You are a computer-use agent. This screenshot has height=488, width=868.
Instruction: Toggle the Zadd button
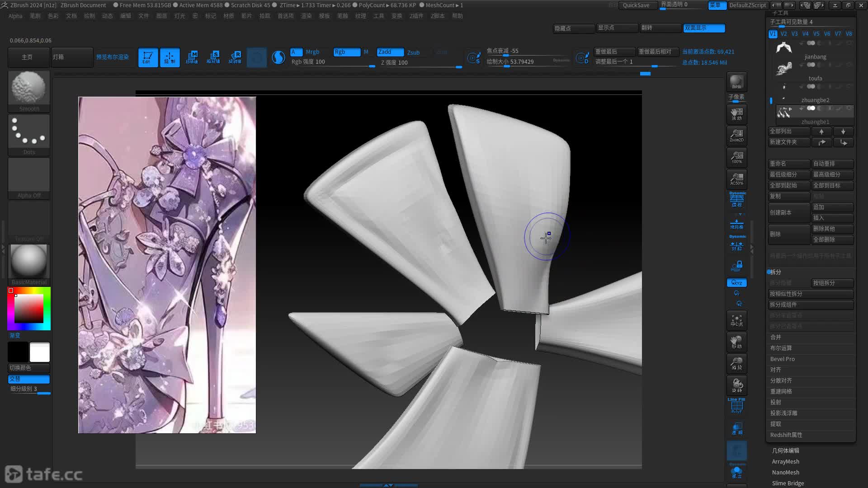coord(390,52)
